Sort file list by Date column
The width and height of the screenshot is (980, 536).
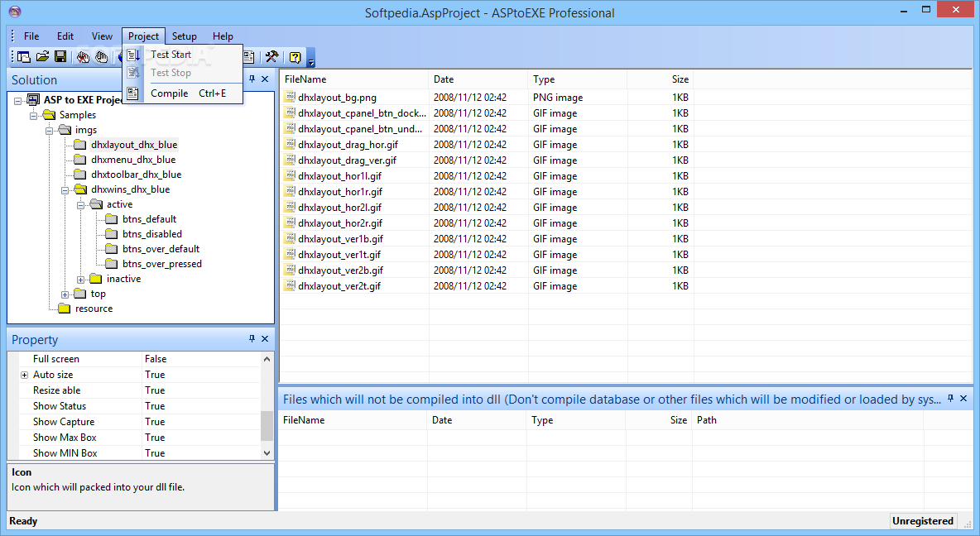(x=478, y=79)
